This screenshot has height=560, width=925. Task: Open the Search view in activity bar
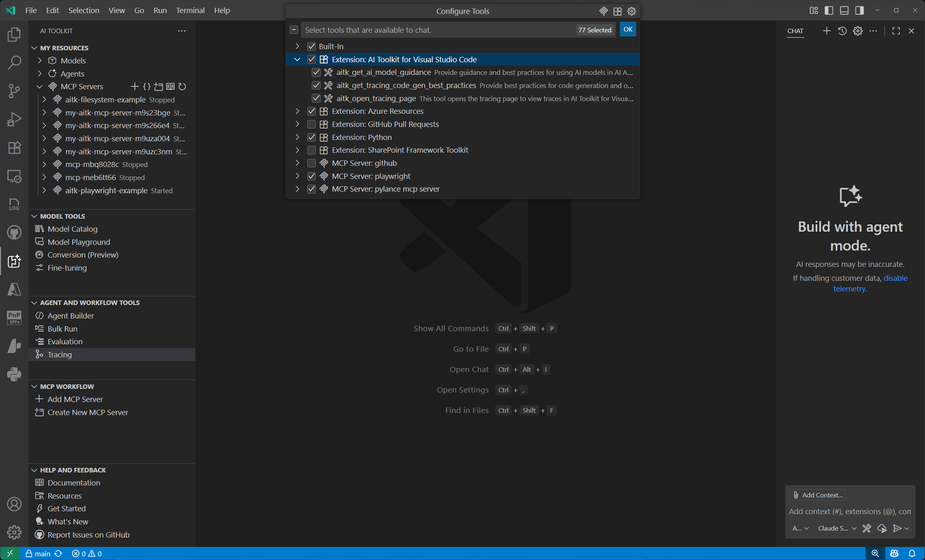pos(14,63)
